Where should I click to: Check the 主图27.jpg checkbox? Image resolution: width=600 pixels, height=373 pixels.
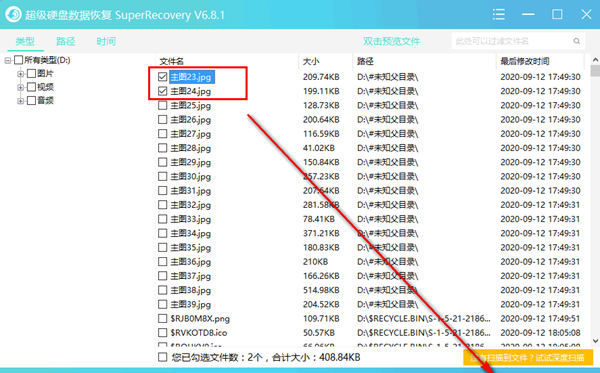pos(162,134)
